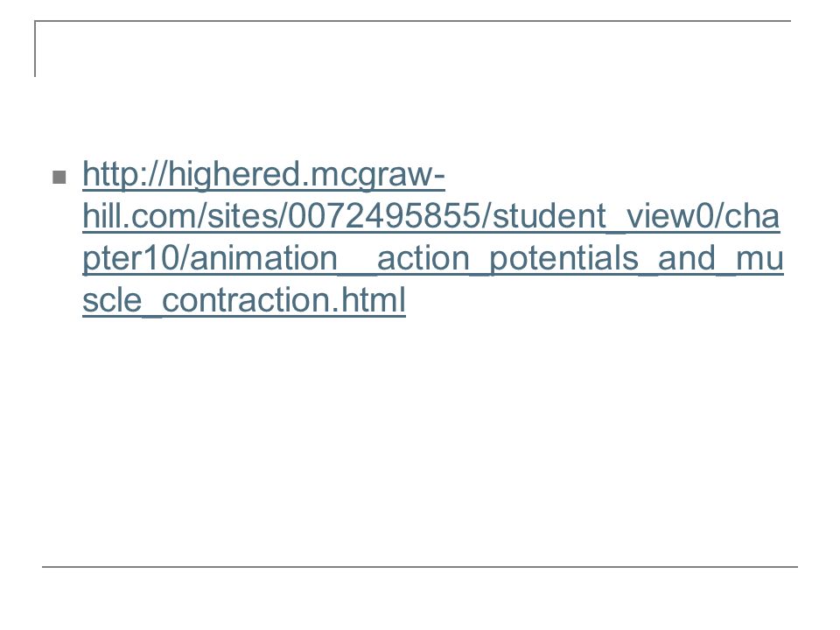Click the 'scle_contraction.html' link ending
The width and height of the screenshot is (840, 630).
click(x=244, y=300)
